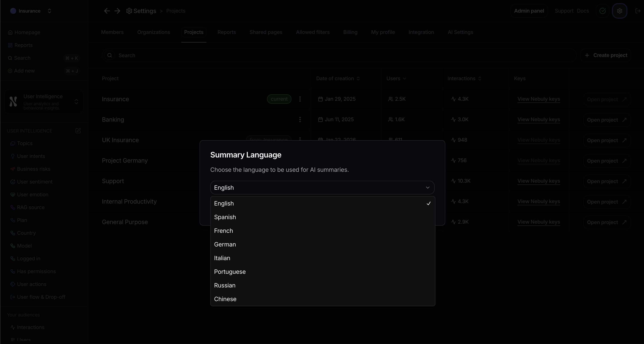Open the Summary Language dropdown
The image size is (644, 344).
(322, 187)
